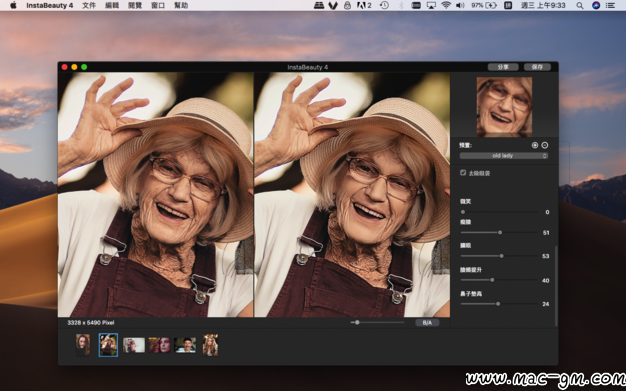
Task: Toggle the 去除眼袋 checkbox
Action: (x=463, y=173)
